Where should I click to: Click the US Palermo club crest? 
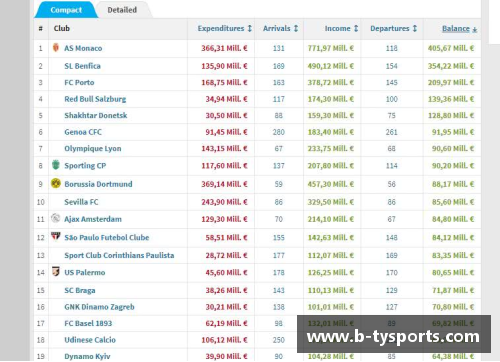coord(56,271)
